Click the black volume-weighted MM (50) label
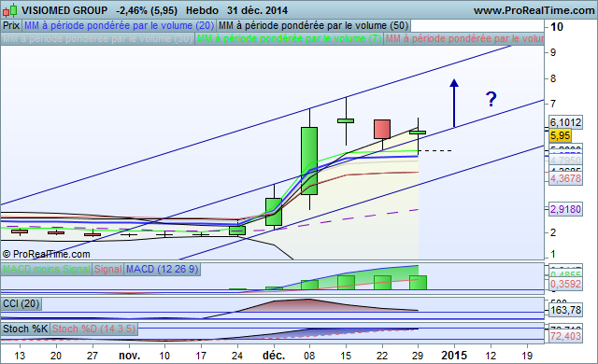The image size is (598, 364). click(x=313, y=25)
